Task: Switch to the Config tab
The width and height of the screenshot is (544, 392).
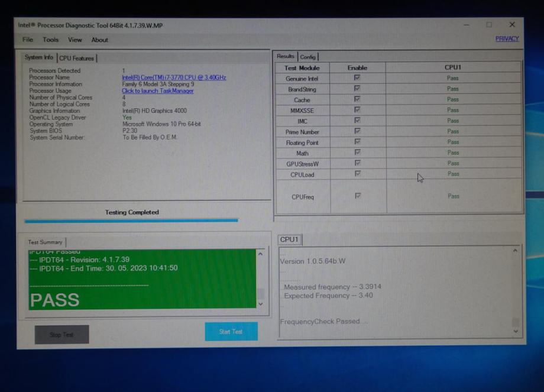Action: pyautogui.click(x=307, y=57)
